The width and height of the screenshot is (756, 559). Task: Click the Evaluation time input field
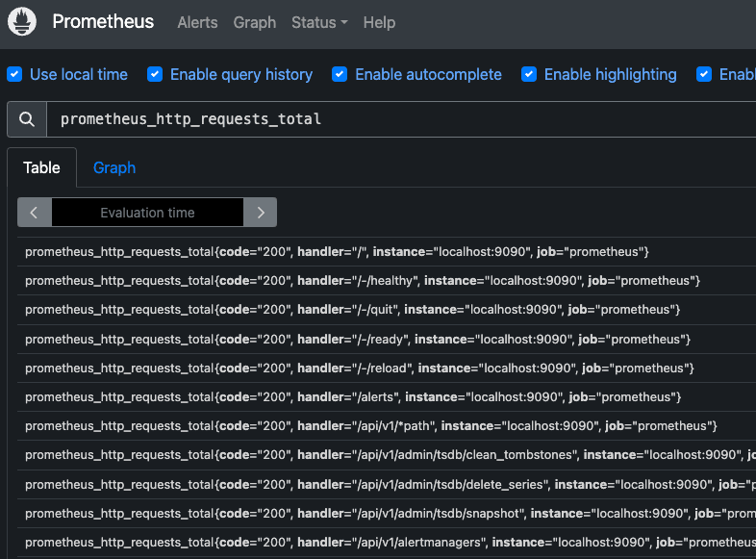[147, 213]
